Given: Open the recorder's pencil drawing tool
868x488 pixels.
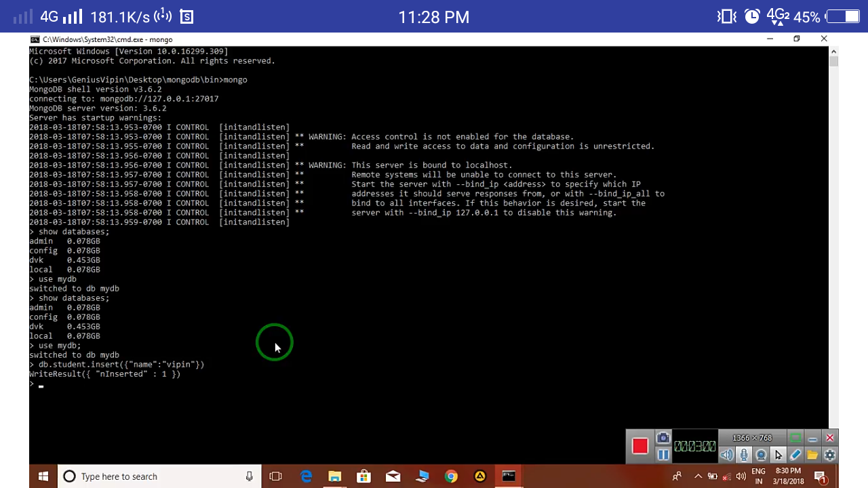Looking at the screenshot, I should (795, 455).
